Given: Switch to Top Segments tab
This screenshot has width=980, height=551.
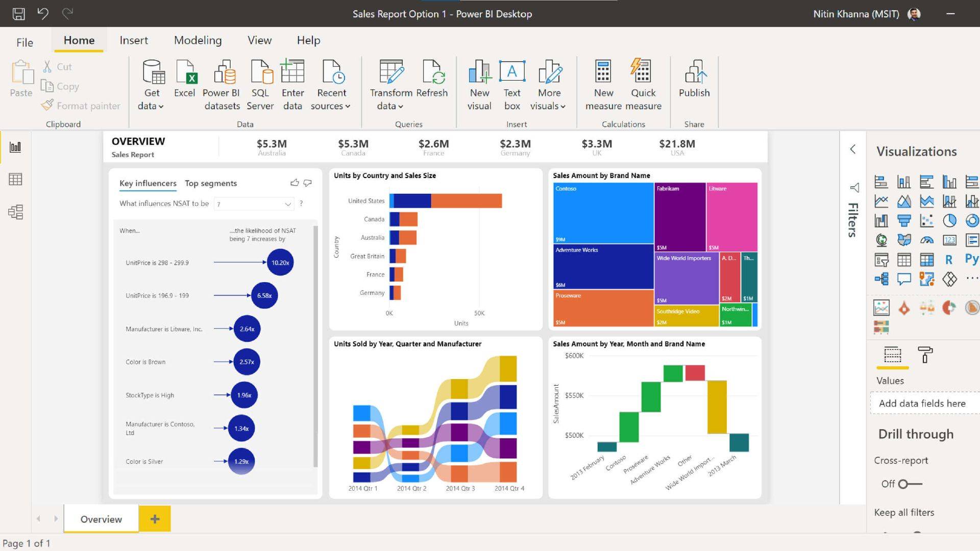Looking at the screenshot, I should (211, 183).
